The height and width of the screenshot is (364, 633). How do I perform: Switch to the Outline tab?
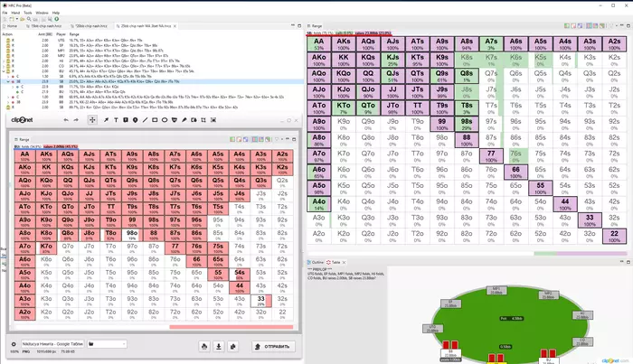[316, 263]
